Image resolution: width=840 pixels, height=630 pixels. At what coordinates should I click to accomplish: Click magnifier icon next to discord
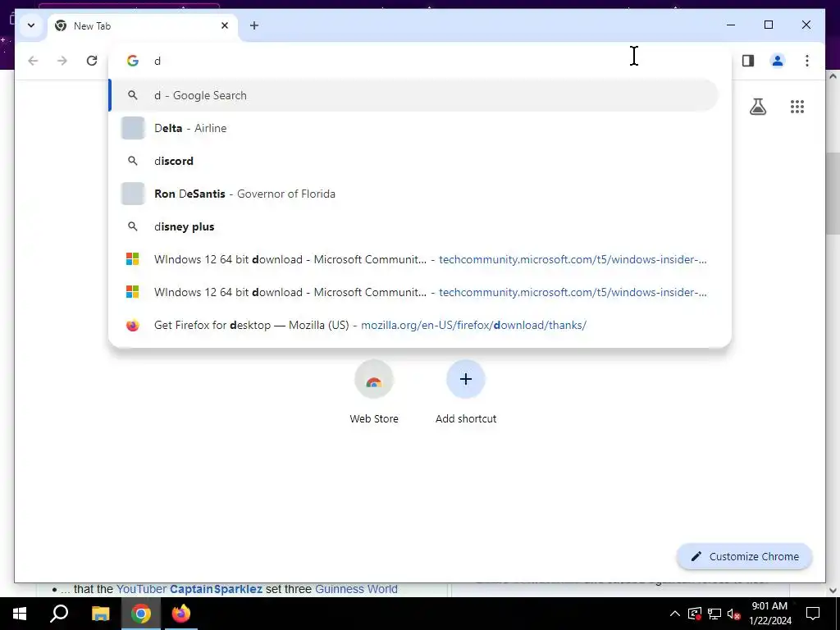point(132,161)
